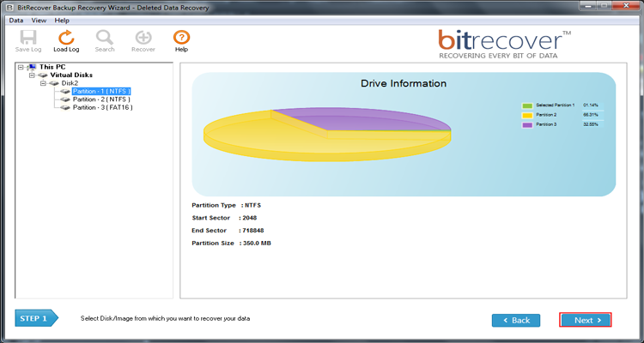The image size is (644, 343).
Task: Click the Search magnifier icon
Action: click(x=105, y=38)
